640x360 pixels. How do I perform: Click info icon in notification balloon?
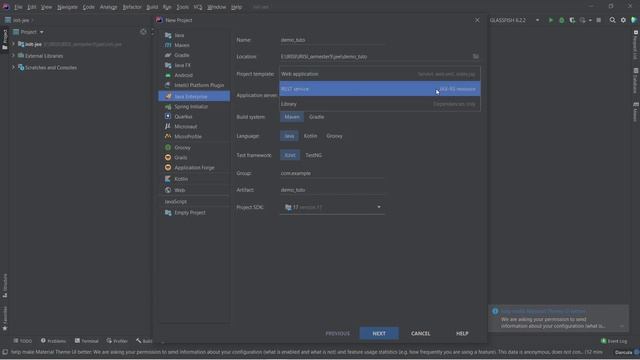pos(495,311)
